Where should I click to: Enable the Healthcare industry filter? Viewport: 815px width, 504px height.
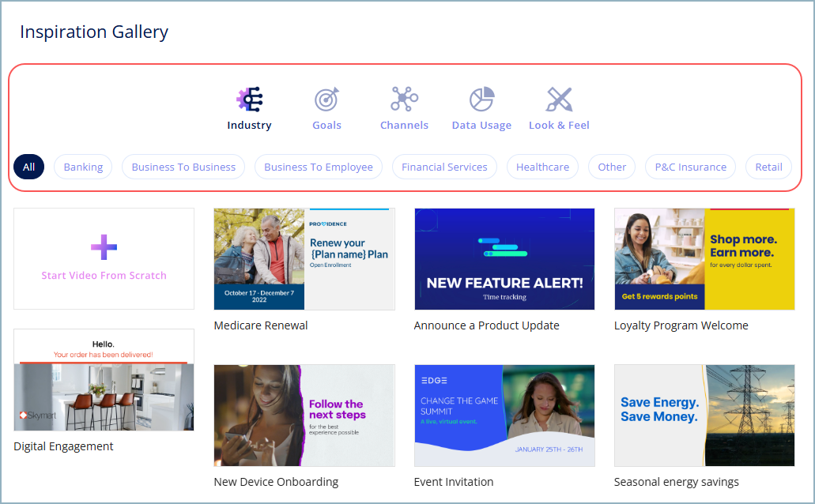point(542,167)
